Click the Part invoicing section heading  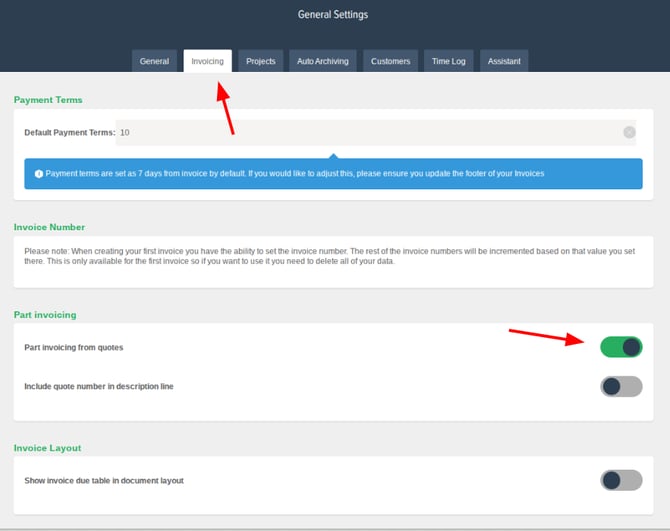pyautogui.click(x=45, y=315)
